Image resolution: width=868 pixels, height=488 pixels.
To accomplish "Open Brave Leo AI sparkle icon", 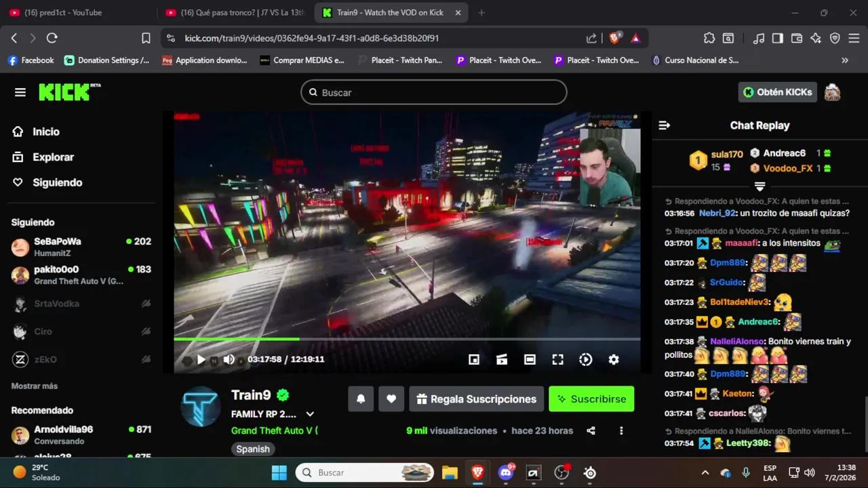I will click(x=816, y=39).
